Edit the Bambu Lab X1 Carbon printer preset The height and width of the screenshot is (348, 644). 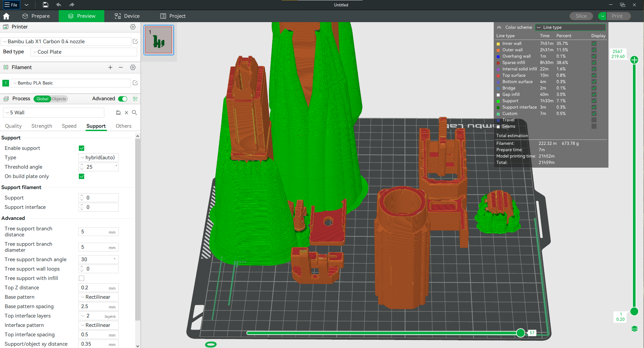point(135,41)
